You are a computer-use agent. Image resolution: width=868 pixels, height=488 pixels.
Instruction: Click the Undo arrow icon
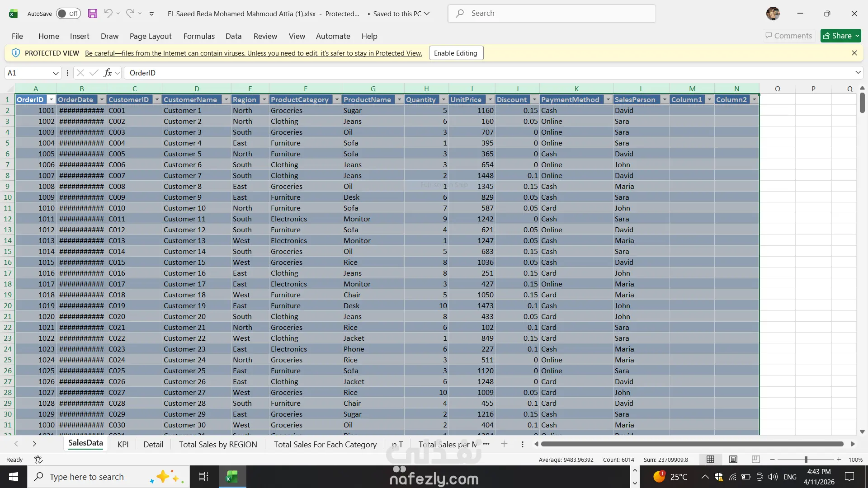point(108,14)
